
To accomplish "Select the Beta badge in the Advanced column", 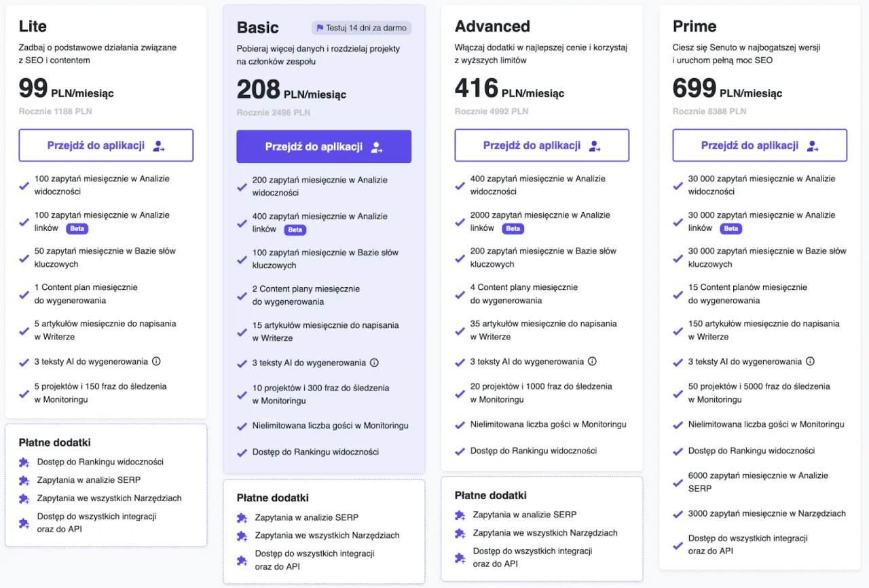I will click(513, 229).
